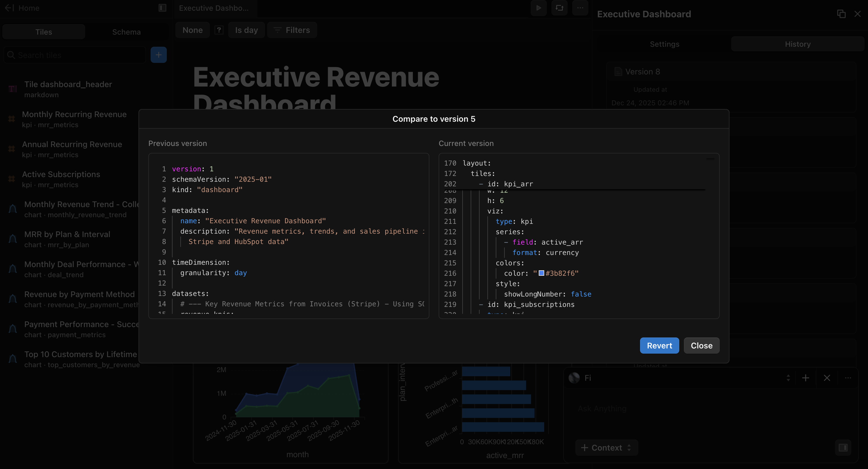868x469 pixels.
Task: Switch to the Schema tab
Action: (x=126, y=32)
